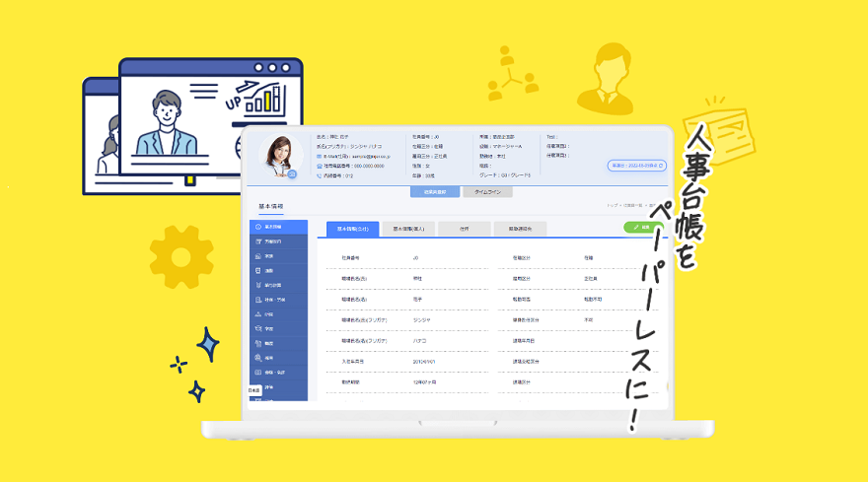Switch to the タイムライン view
The height and width of the screenshot is (482, 868).
click(x=487, y=192)
